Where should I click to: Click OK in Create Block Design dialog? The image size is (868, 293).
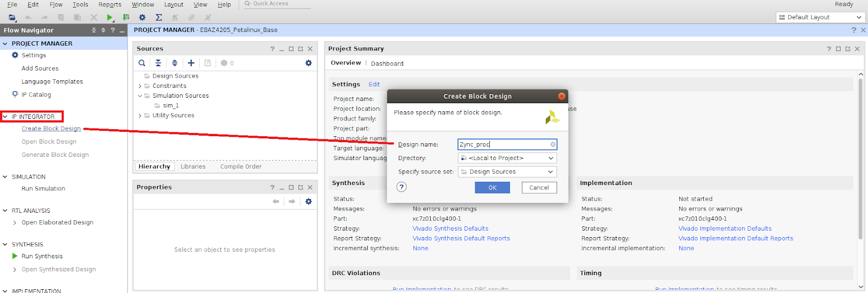pyautogui.click(x=492, y=187)
